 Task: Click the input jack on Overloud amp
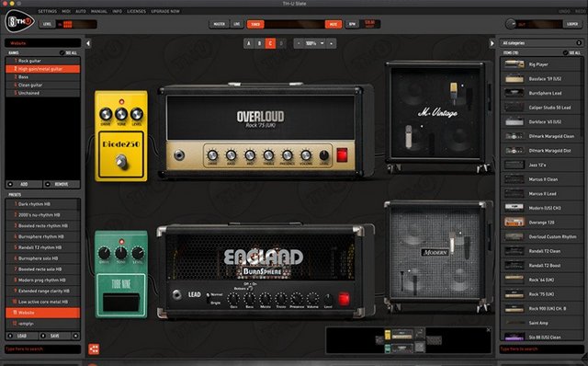point(179,154)
